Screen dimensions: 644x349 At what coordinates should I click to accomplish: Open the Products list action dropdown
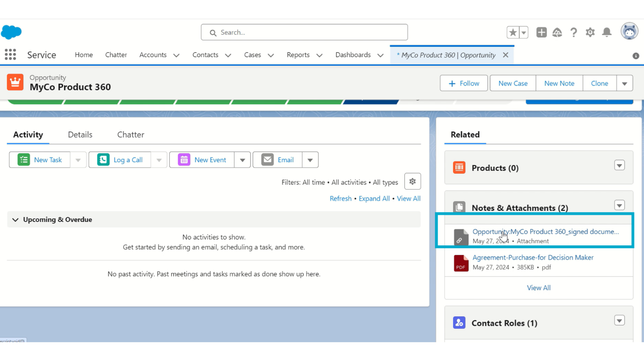point(620,165)
